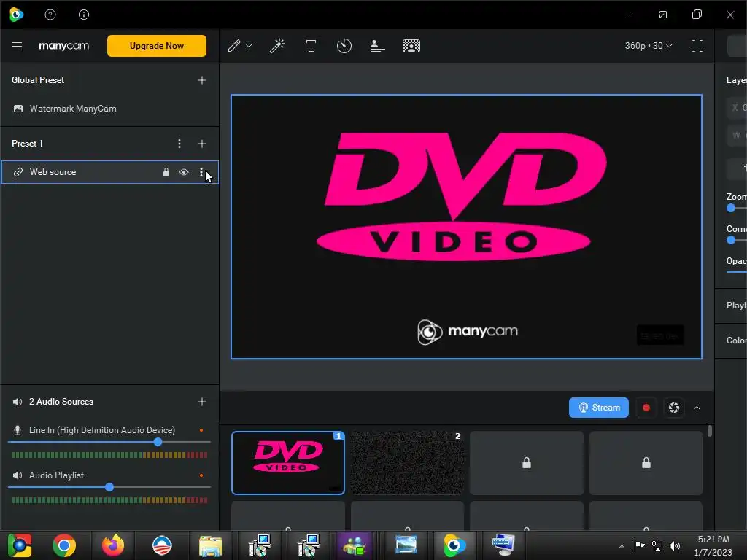Open the pencil tool dropdown arrow

(x=249, y=46)
